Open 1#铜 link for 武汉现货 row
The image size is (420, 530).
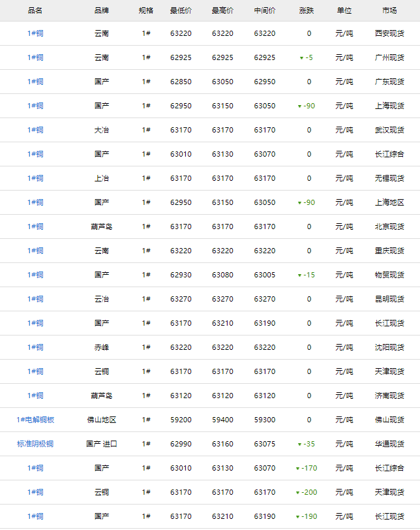pos(35,130)
